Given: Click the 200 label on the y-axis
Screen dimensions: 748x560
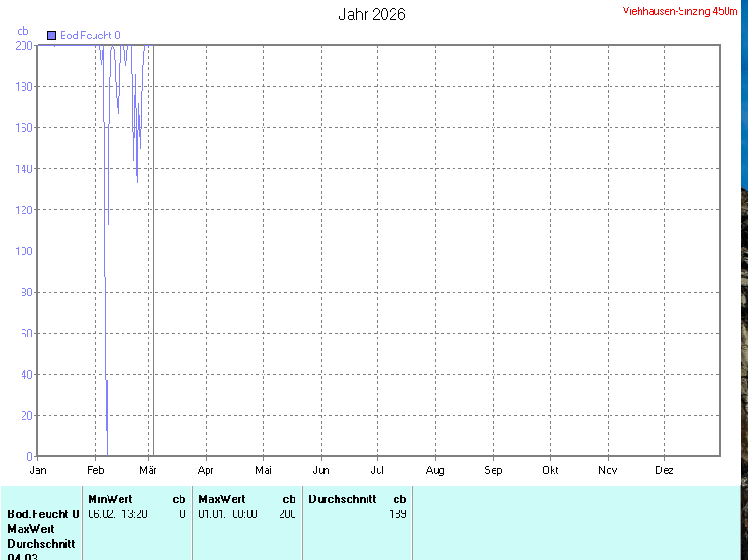Looking at the screenshot, I should coord(23,46).
